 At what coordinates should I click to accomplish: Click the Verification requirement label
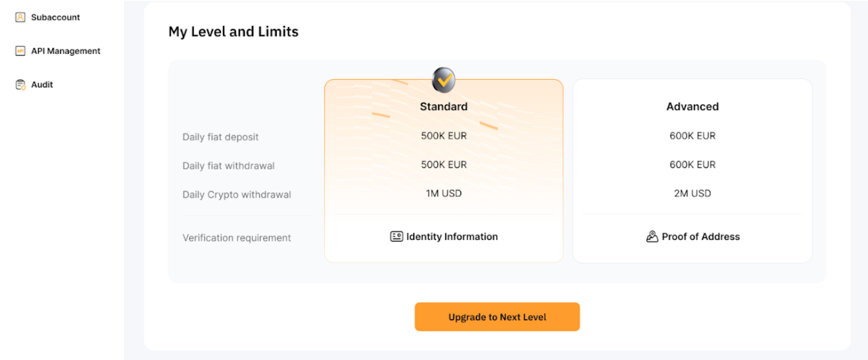click(x=237, y=237)
